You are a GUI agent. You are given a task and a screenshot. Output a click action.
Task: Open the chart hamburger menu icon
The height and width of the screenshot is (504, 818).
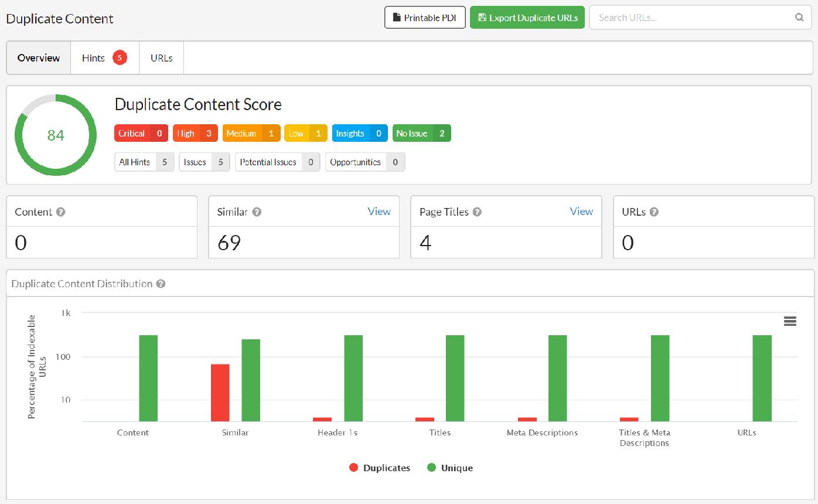[789, 321]
